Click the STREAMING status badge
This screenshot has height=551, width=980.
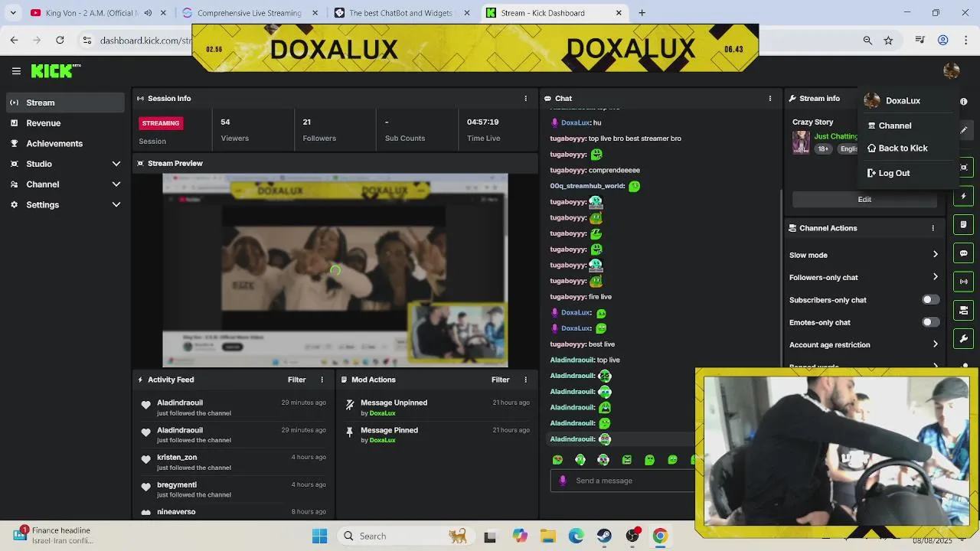click(x=161, y=123)
